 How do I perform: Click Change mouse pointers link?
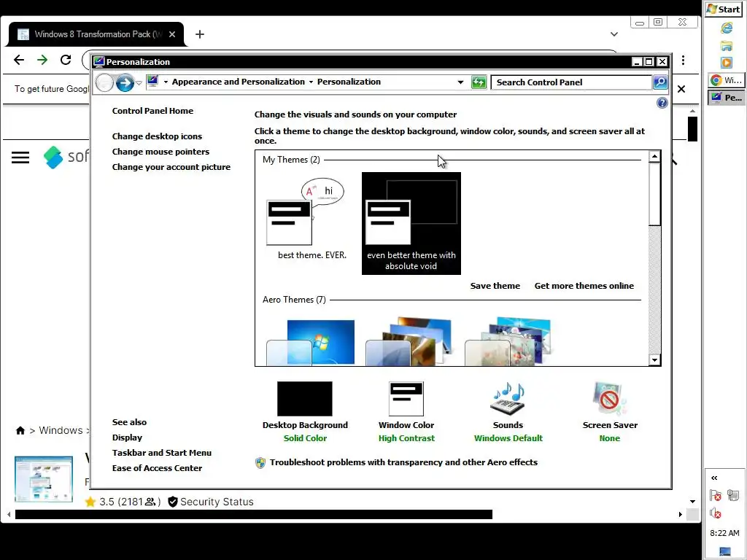coord(160,152)
